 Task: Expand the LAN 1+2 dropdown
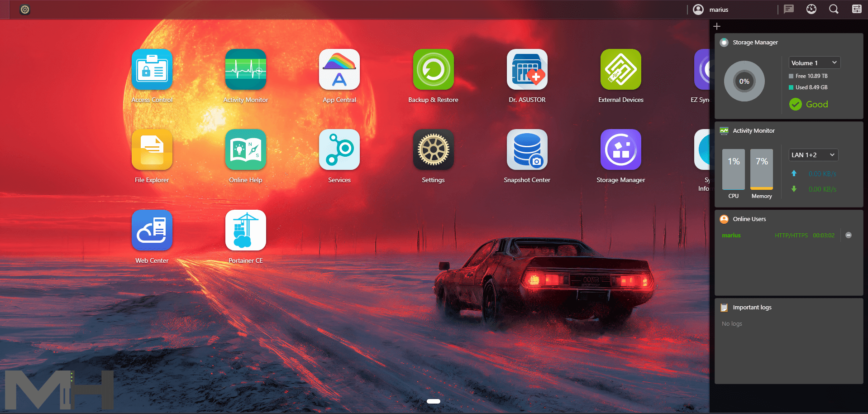click(813, 155)
